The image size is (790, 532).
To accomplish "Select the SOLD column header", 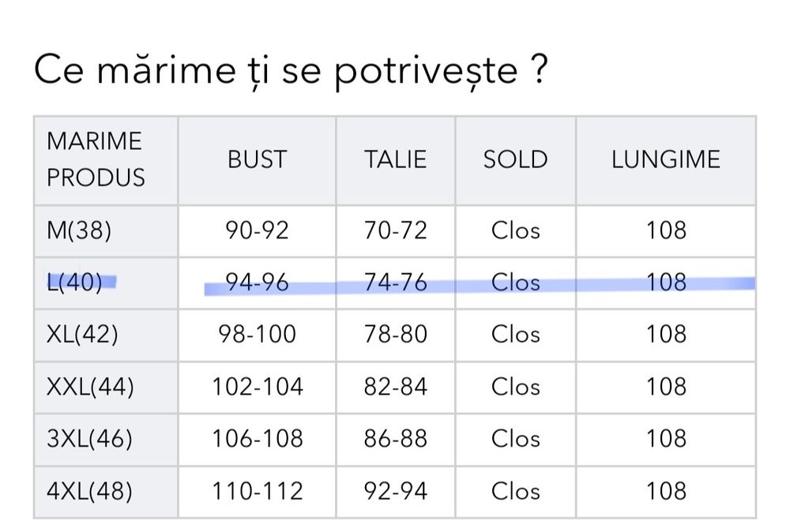I will [515, 159].
